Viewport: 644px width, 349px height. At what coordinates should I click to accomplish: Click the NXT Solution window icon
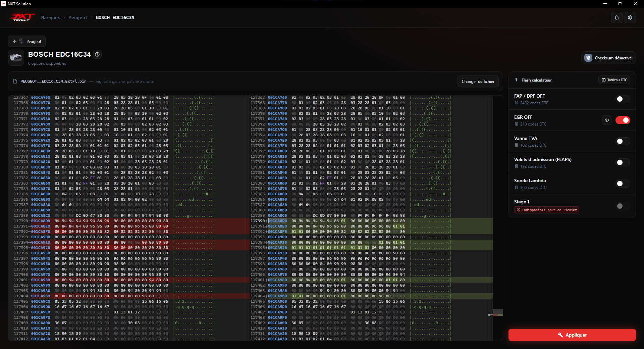(x=3, y=4)
